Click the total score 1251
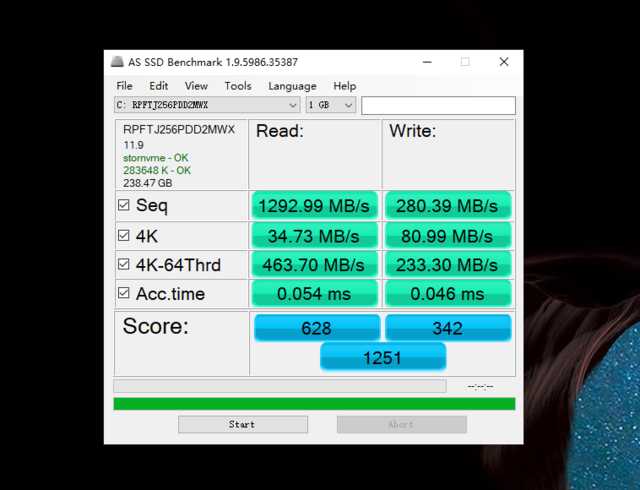 pyautogui.click(x=383, y=357)
